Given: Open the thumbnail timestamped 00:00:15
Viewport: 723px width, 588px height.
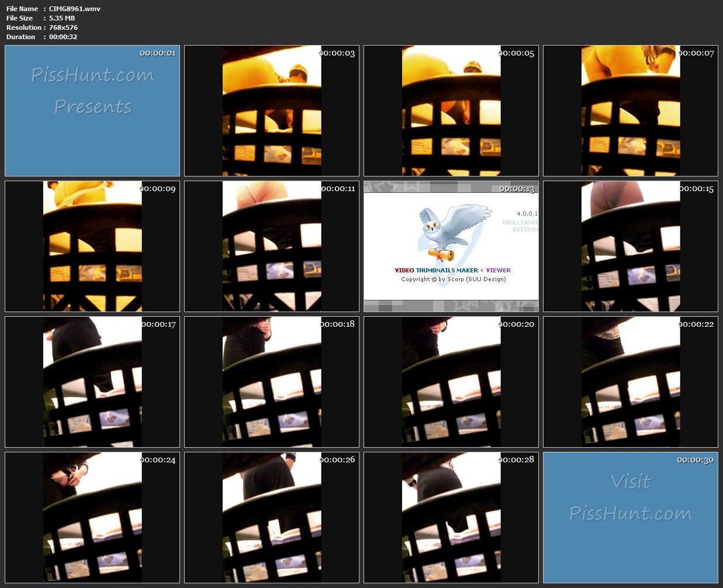Looking at the screenshot, I should (x=631, y=247).
